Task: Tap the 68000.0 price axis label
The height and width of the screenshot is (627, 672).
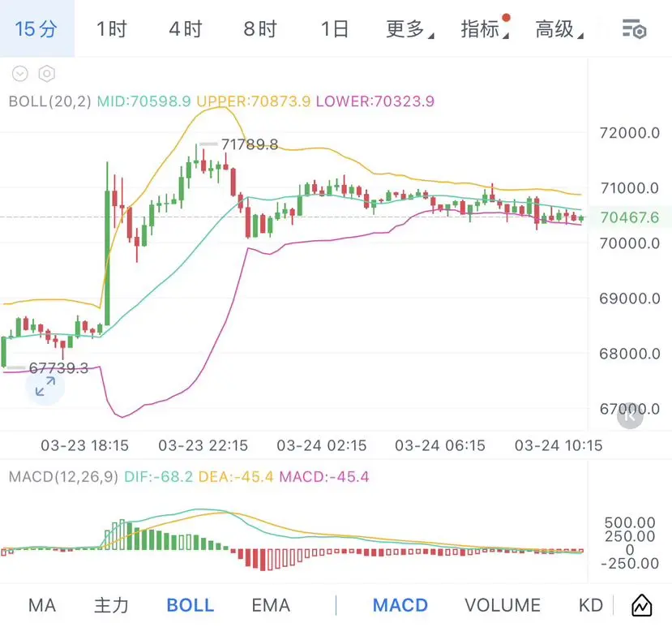Action: pyautogui.click(x=630, y=354)
